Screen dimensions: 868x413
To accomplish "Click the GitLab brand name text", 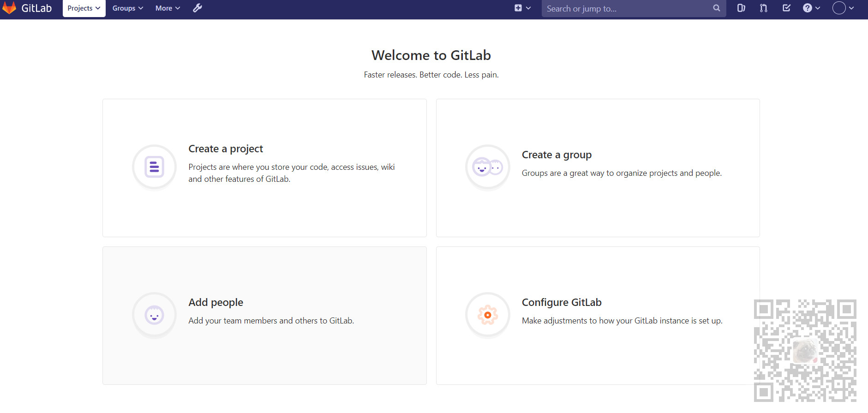I will [36, 8].
